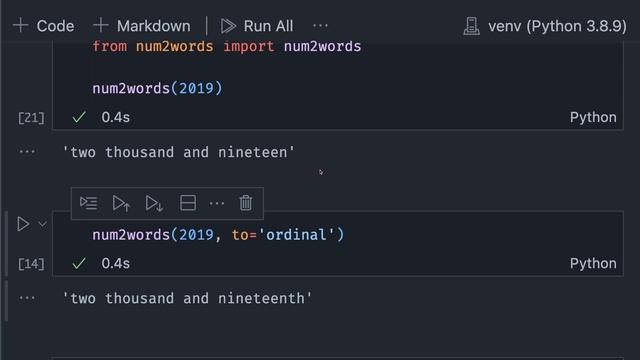Image resolution: width=640 pixels, height=360 pixels.
Task: Click output text 'two thousand and nineteen'
Action: [178, 152]
